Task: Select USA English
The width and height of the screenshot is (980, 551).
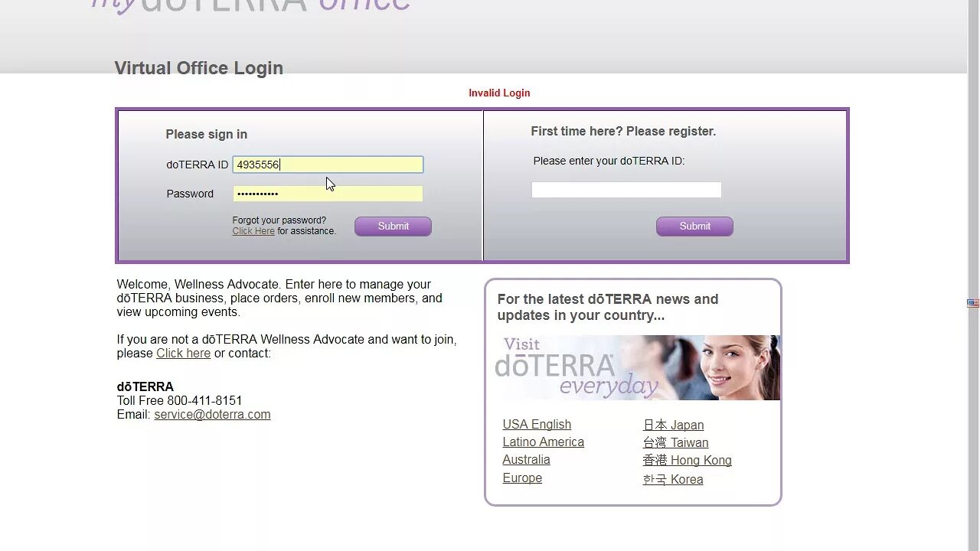Action: point(537,425)
